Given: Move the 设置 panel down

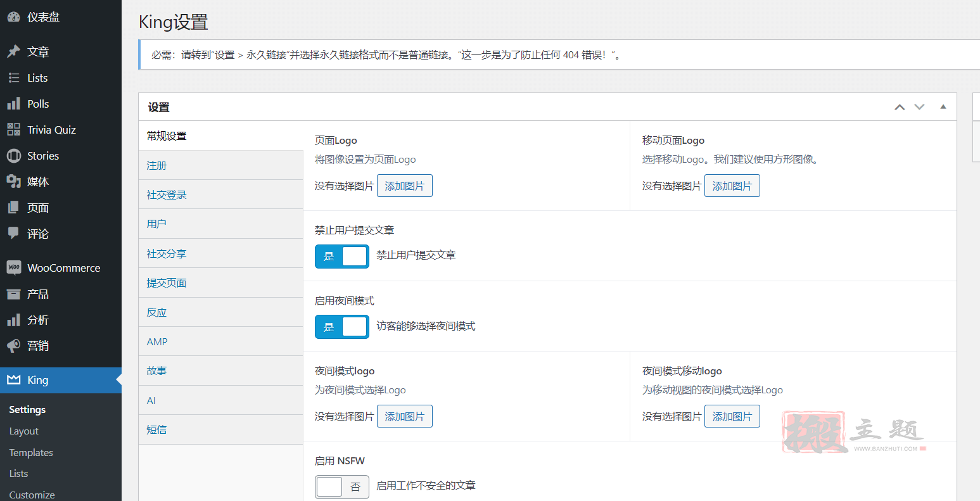Looking at the screenshot, I should [920, 107].
